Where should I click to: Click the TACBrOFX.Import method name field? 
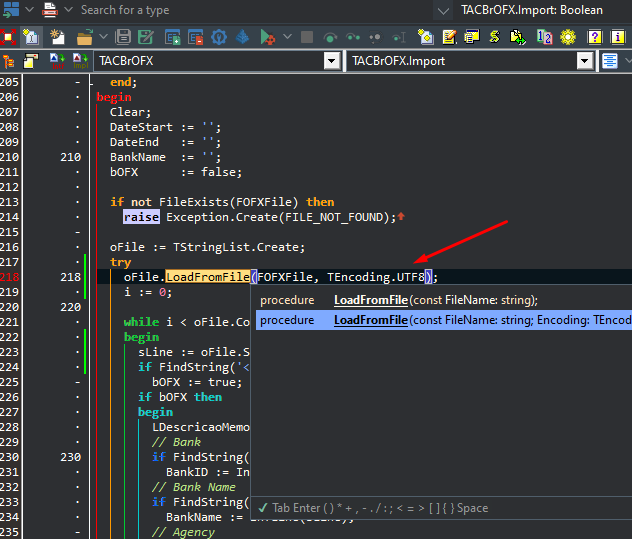[x=462, y=61]
